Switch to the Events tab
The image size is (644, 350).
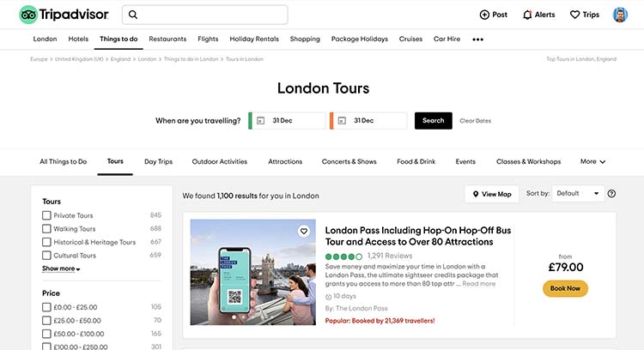pyautogui.click(x=465, y=161)
